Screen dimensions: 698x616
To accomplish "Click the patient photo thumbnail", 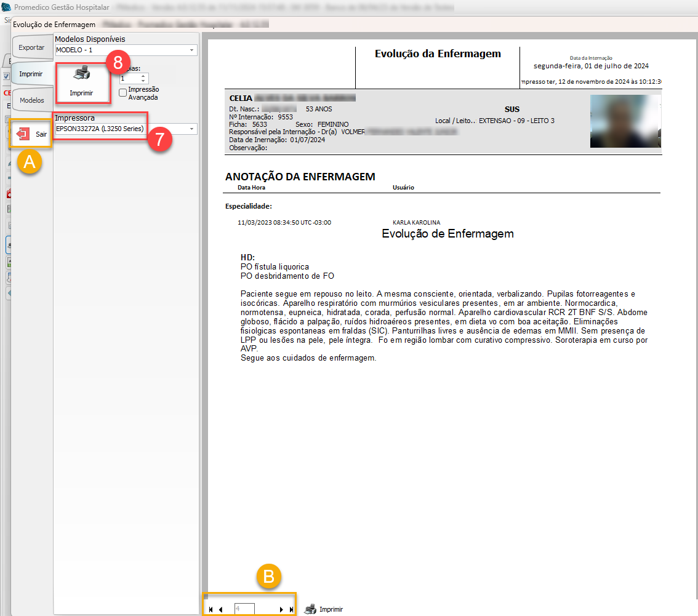I will click(625, 121).
